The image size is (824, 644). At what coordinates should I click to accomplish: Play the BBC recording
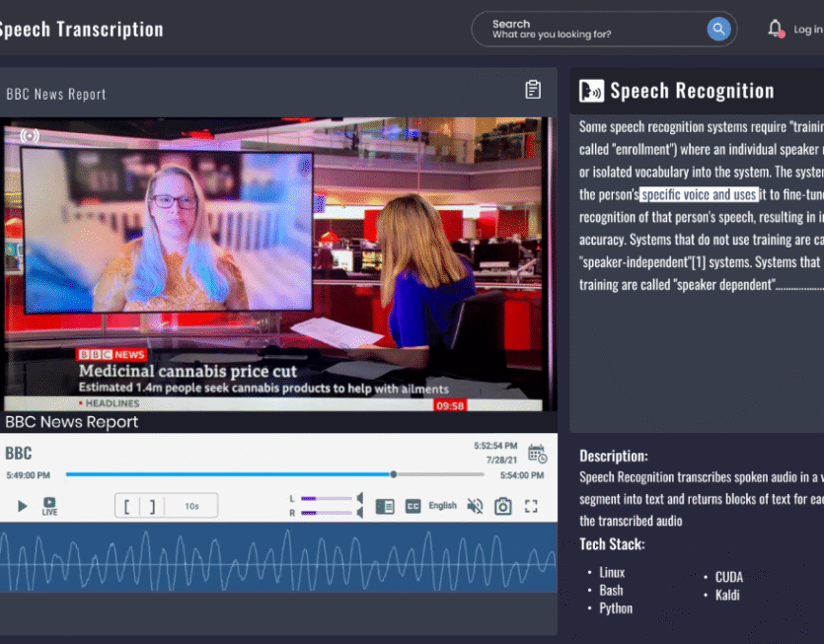click(22, 506)
